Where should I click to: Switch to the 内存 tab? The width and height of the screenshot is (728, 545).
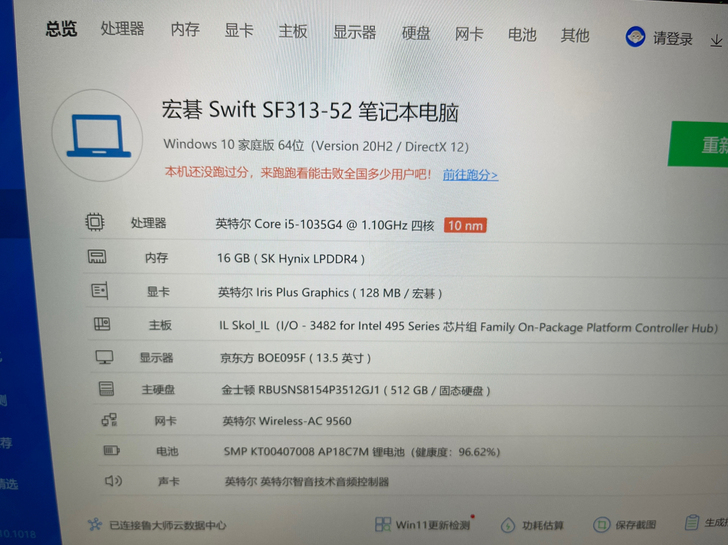tap(185, 30)
